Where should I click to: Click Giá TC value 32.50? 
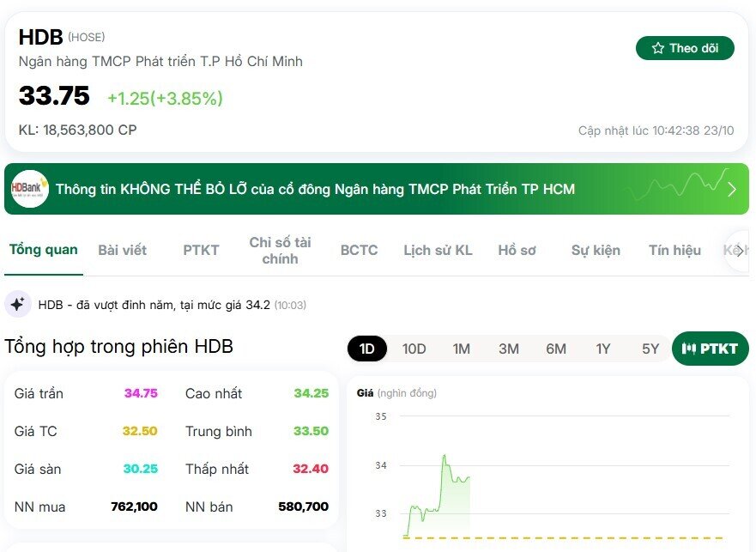pyautogui.click(x=140, y=431)
